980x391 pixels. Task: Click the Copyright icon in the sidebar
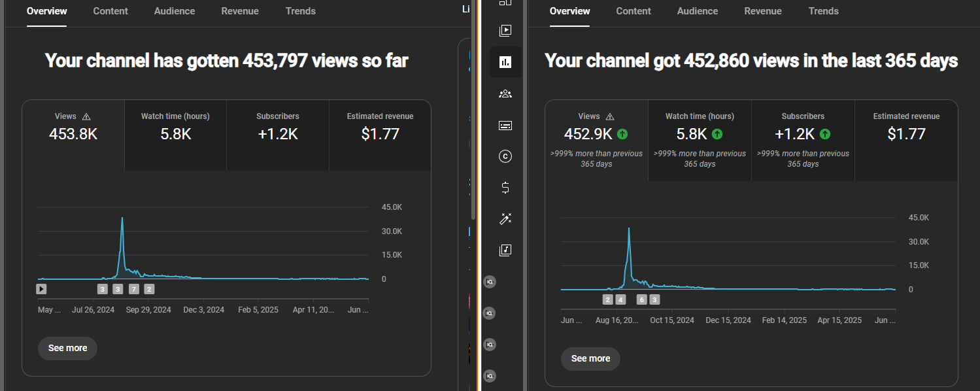coord(505,156)
